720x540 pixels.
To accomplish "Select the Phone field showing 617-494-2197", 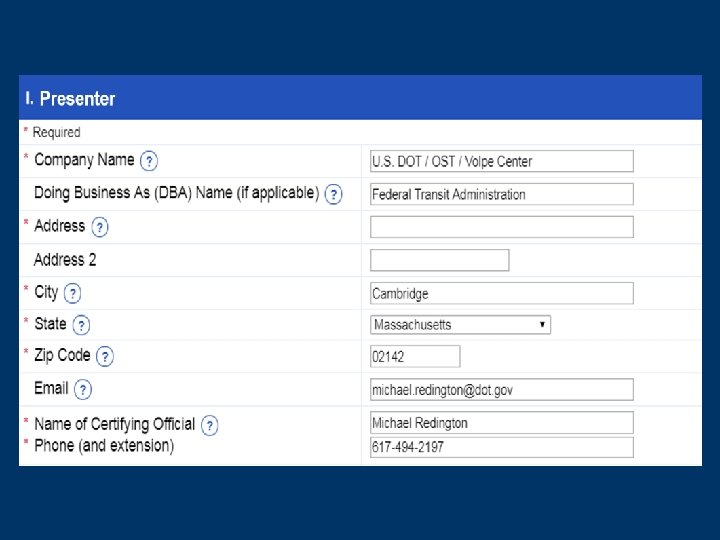I will tap(501, 447).
